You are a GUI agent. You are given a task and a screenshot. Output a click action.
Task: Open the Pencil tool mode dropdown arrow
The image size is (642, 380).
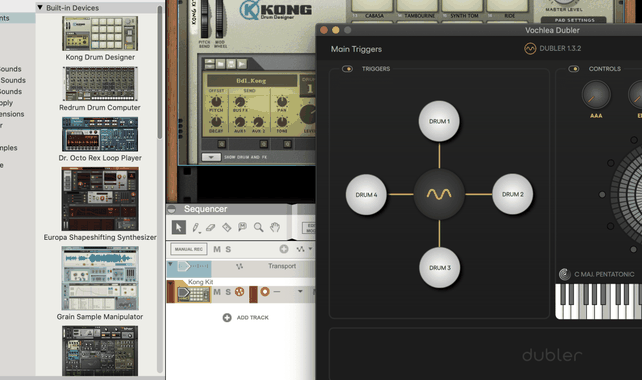click(x=200, y=233)
